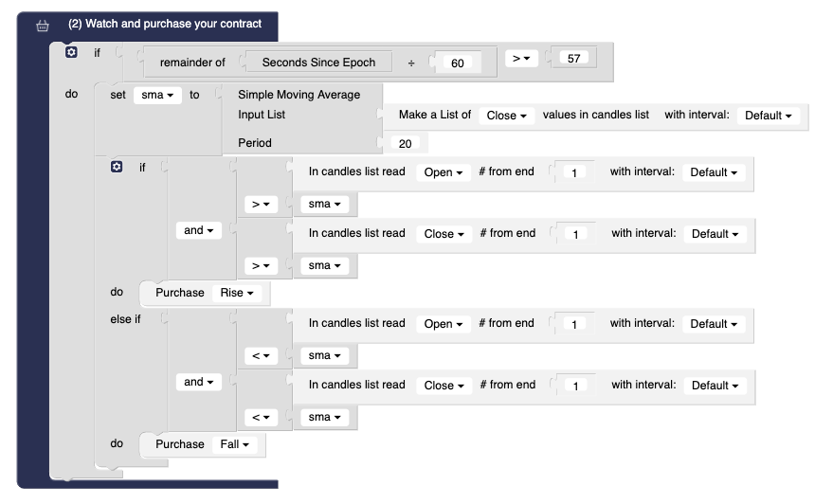Image resolution: width=833 pixels, height=504 pixels.
Task: Click the 'Watch and purchase your contract' header
Action: [x=165, y=24]
